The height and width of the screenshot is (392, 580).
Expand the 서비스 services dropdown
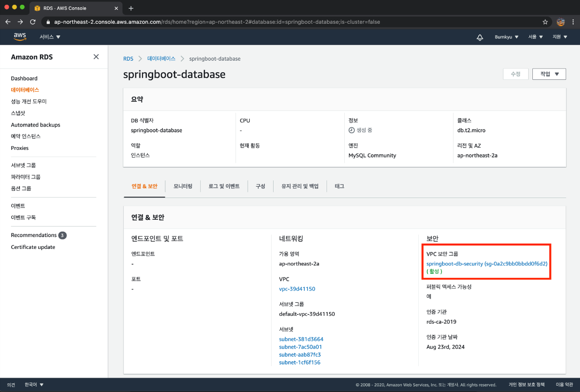pyautogui.click(x=50, y=37)
